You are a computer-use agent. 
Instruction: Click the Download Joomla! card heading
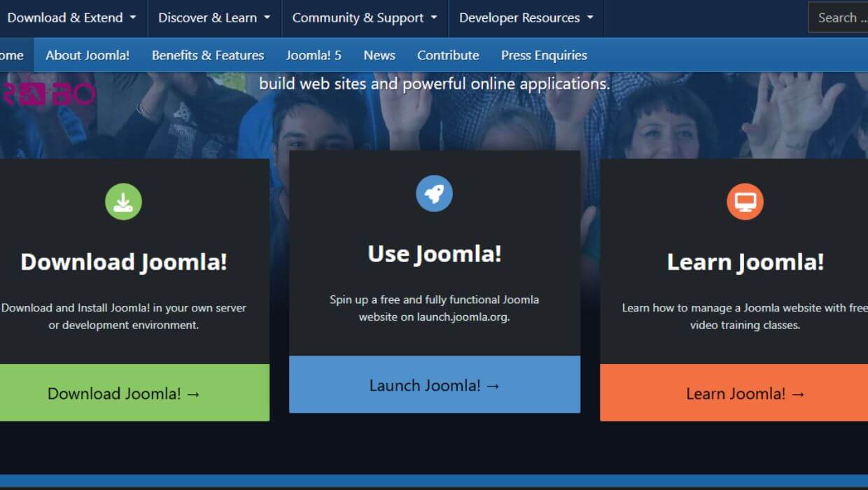coord(124,262)
